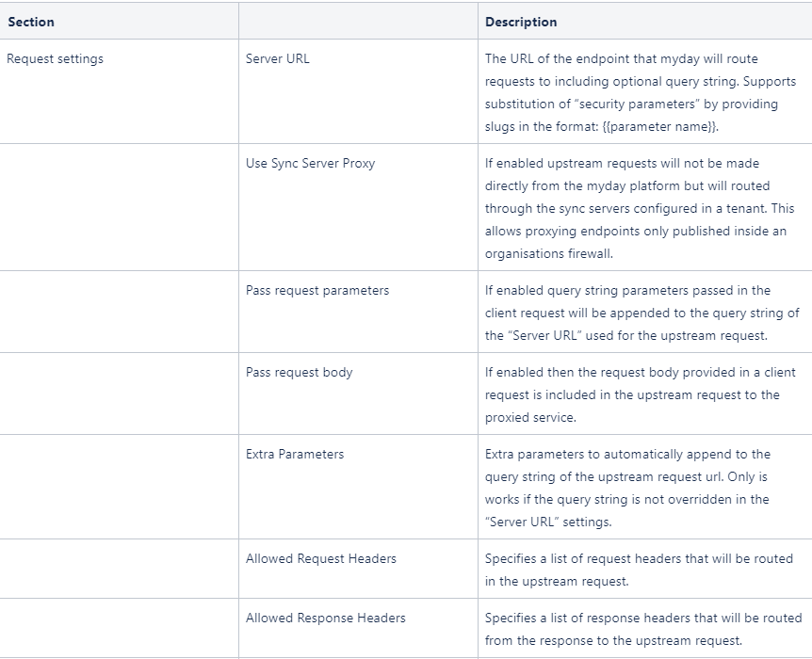Click the sync server proxy description text
Screen dimensions: 812x659
click(x=639, y=208)
